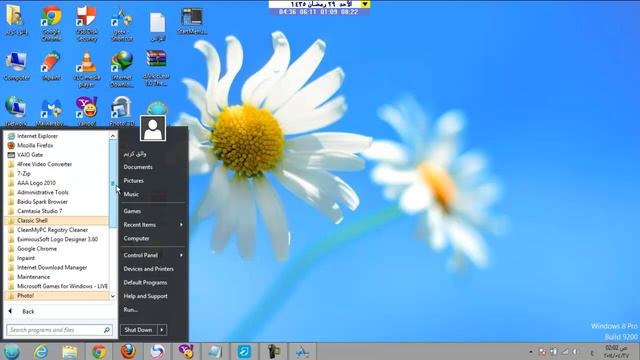The height and width of the screenshot is (360, 640).
Task: Expand the Photo! program folder
Action: click(56, 296)
